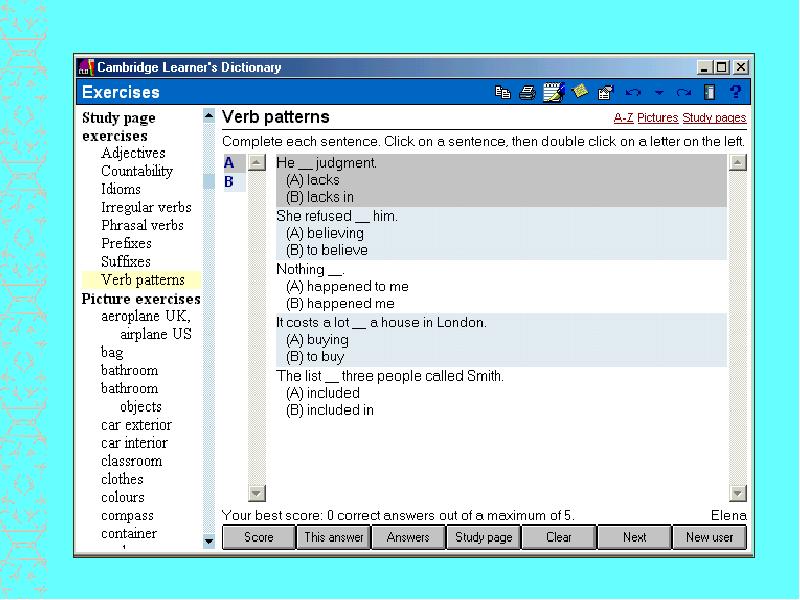The height and width of the screenshot is (600, 800).
Task: Open help with the question mark icon
Action: (736, 93)
